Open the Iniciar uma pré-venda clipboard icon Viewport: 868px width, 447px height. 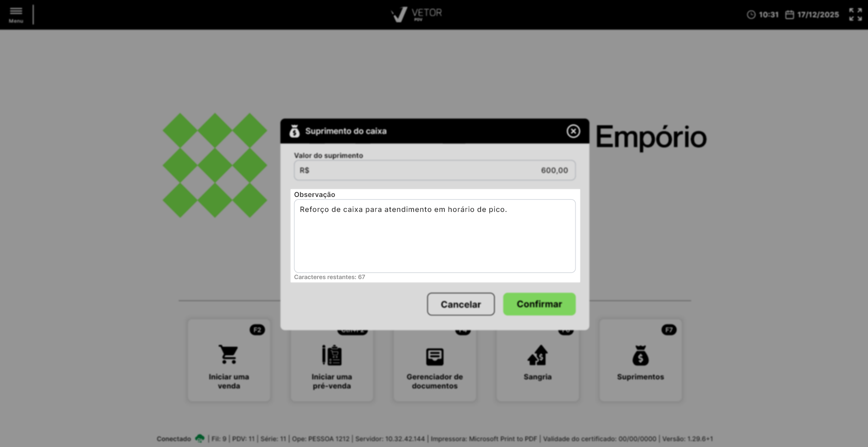click(332, 355)
